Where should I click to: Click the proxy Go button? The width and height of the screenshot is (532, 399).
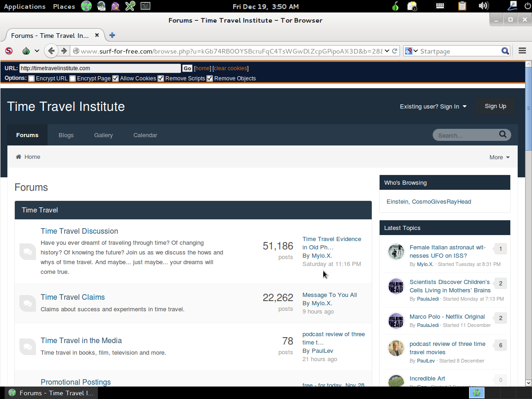(x=187, y=68)
